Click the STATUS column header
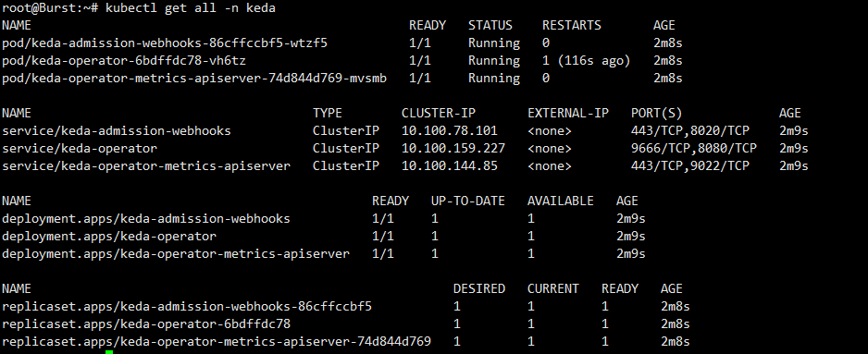The width and height of the screenshot is (868, 354). (490, 26)
